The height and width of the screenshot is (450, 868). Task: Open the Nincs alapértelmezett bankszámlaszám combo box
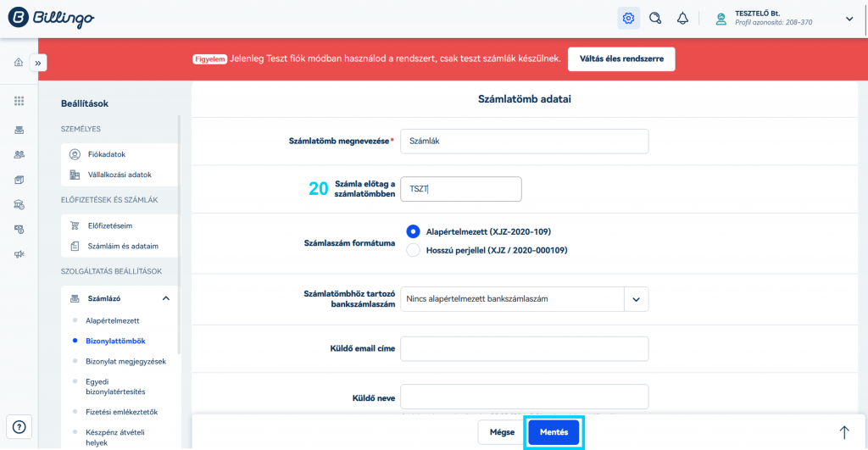click(x=524, y=299)
